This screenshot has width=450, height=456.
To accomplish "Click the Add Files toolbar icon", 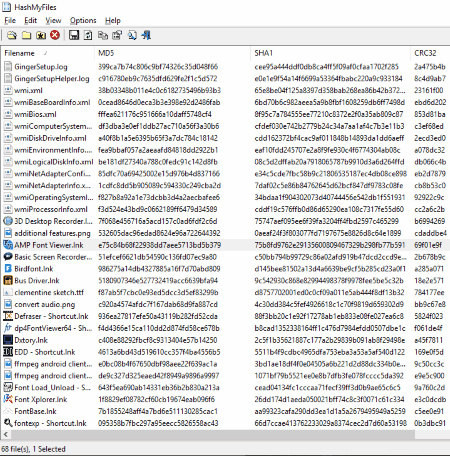I will point(12,35).
